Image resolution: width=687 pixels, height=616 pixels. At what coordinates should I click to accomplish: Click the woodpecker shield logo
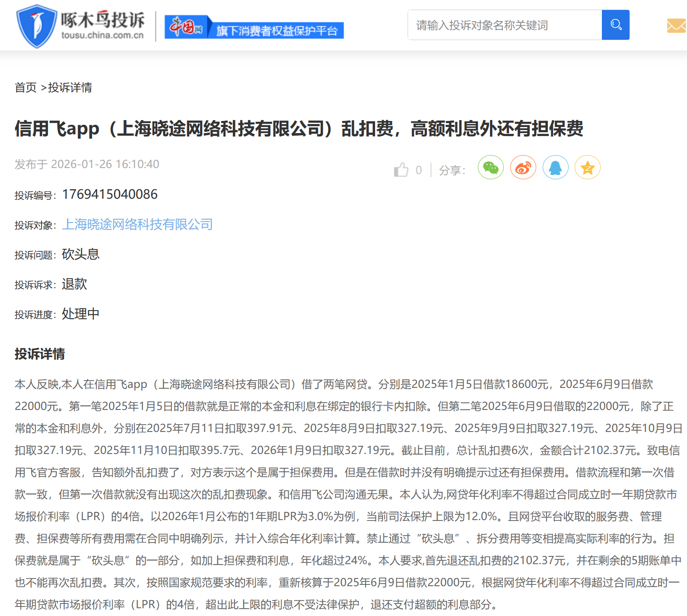36,26
